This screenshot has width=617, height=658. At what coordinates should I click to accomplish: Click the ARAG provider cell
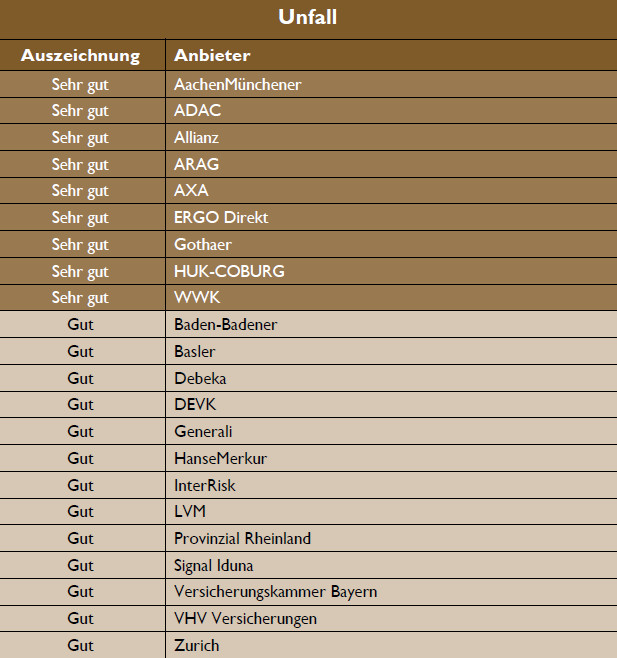(196, 164)
